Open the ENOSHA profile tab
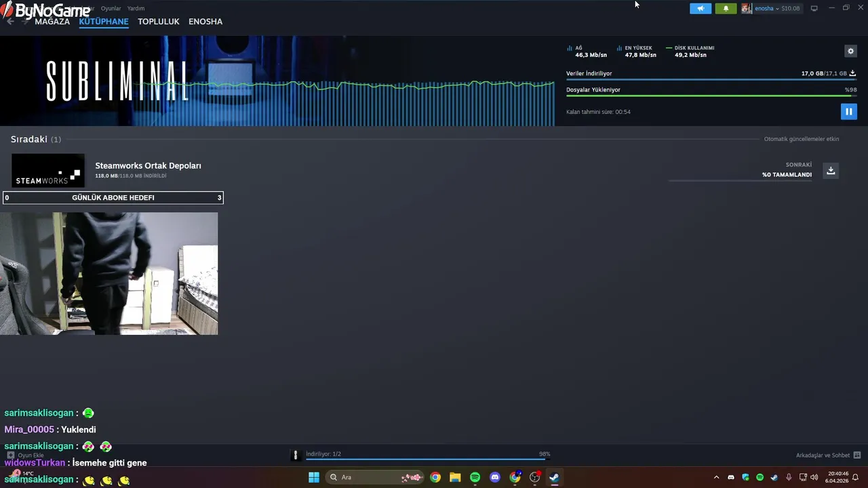The width and height of the screenshot is (868, 488). tap(205, 22)
